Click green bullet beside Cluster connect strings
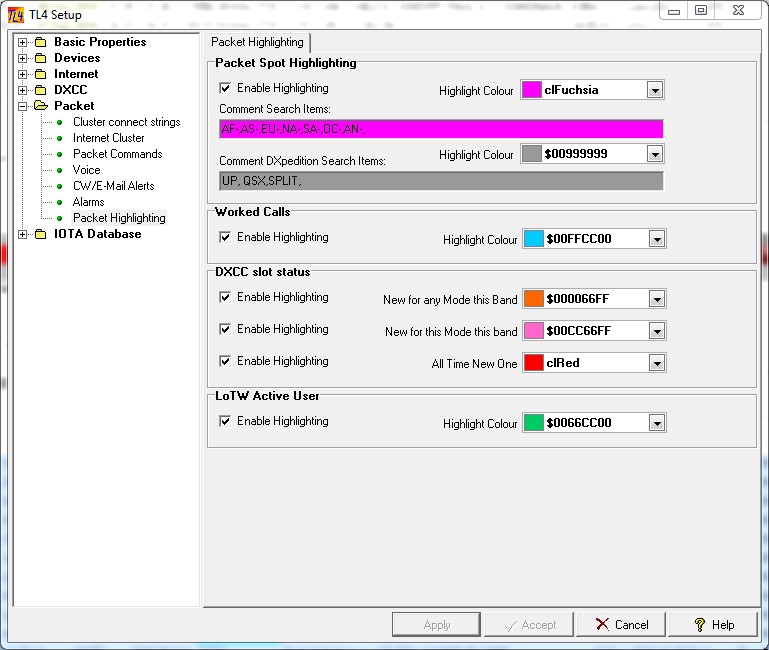 point(60,122)
